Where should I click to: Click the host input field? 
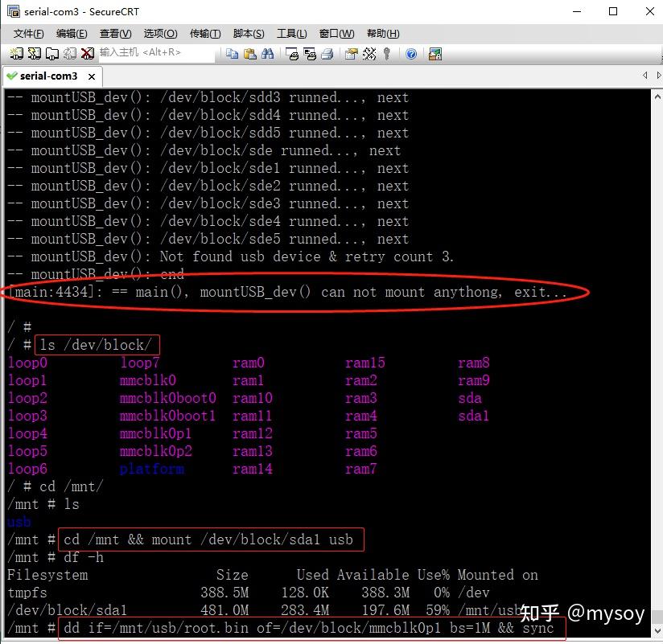[156, 53]
